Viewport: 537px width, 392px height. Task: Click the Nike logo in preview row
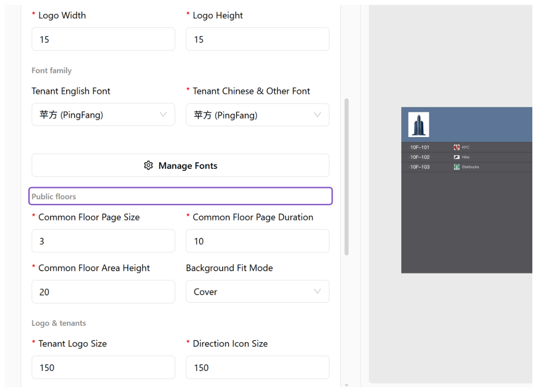tap(456, 157)
